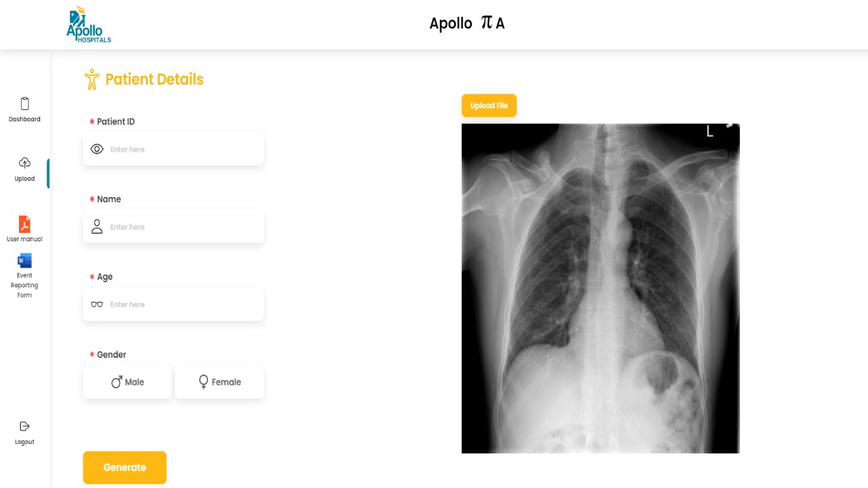Open the User manual PDF icon
The image size is (868, 488).
tap(24, 224)
